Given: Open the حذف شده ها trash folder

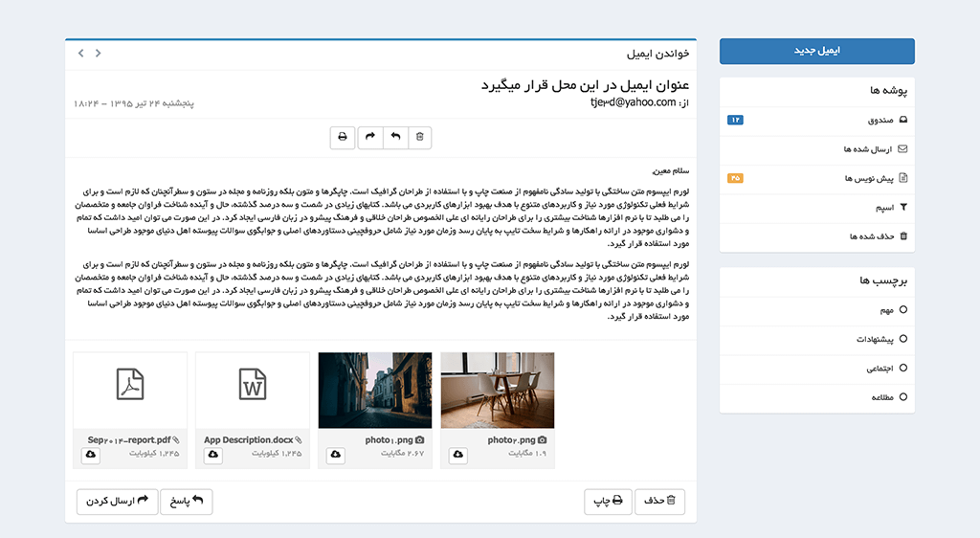Looking at the screenshot, I should pos(817,236).
